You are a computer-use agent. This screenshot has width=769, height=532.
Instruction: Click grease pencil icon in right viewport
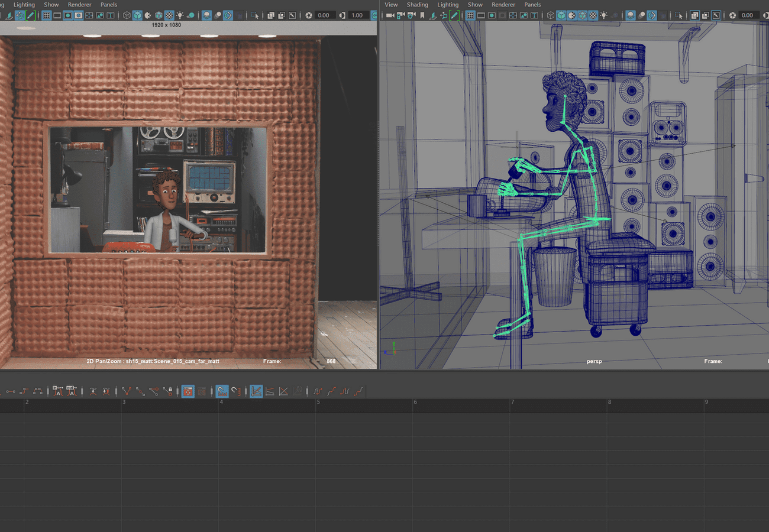[x=454, y=15]
